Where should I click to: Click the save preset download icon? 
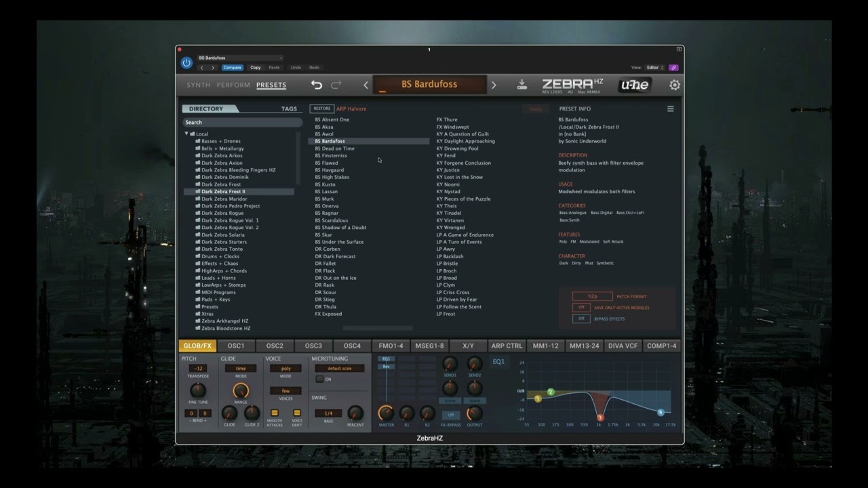tap(521, 85)
